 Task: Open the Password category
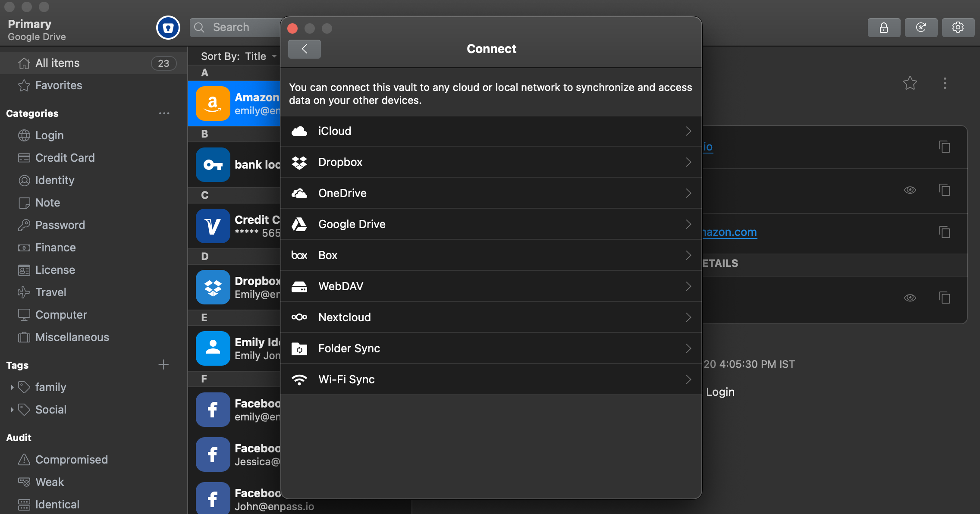(x=94, y=225)
